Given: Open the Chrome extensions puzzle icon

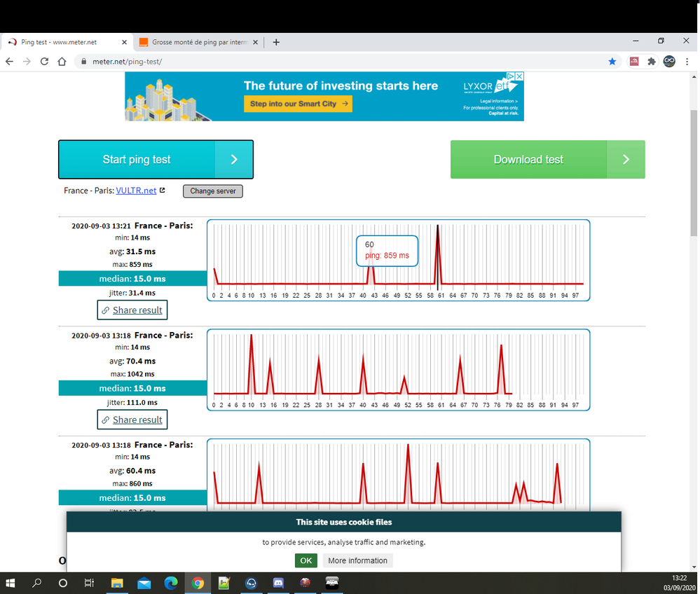Looking at the screenshot, I should [651, 62].
